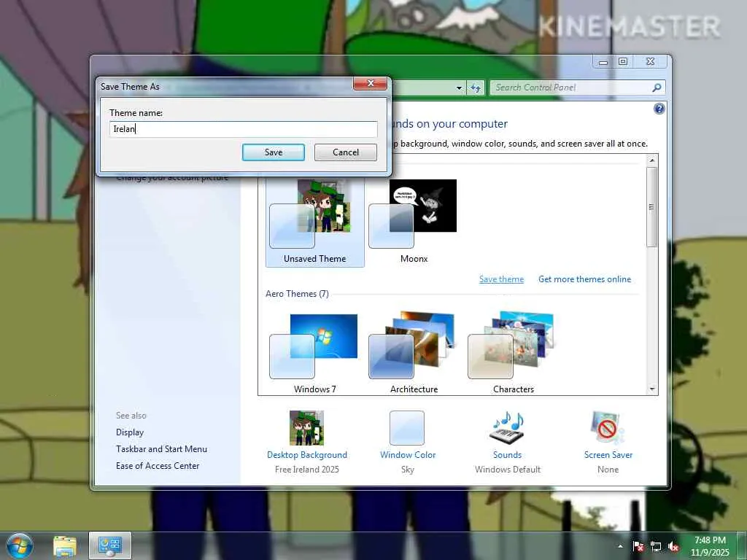The height and width of the screenshot is (560, 747).
Task: Click Cancel in Save Theme As dialog
Action: coord(345,152)
